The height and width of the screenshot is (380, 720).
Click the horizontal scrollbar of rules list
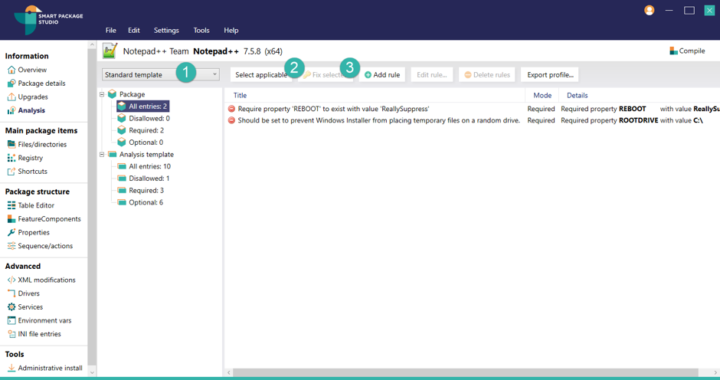[466, 372]
